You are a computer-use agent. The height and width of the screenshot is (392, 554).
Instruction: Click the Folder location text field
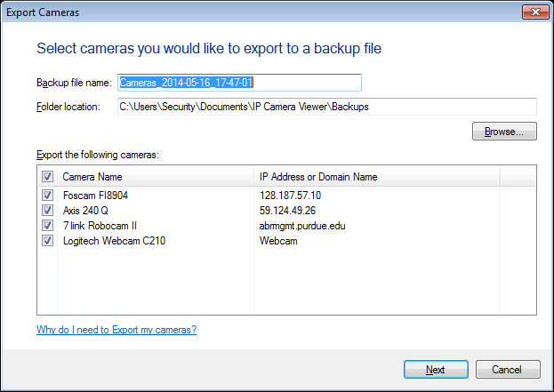[x=326, y=108]
